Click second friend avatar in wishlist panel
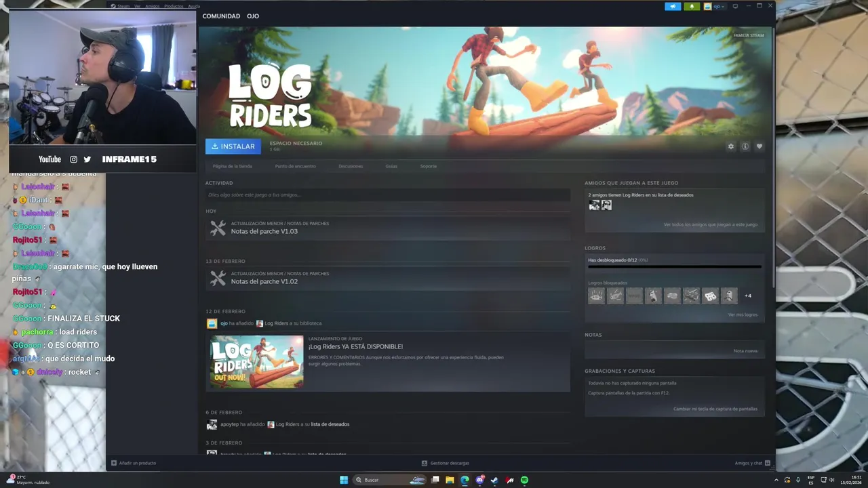This screenshot has height=488, width=868. pos(606,205)
